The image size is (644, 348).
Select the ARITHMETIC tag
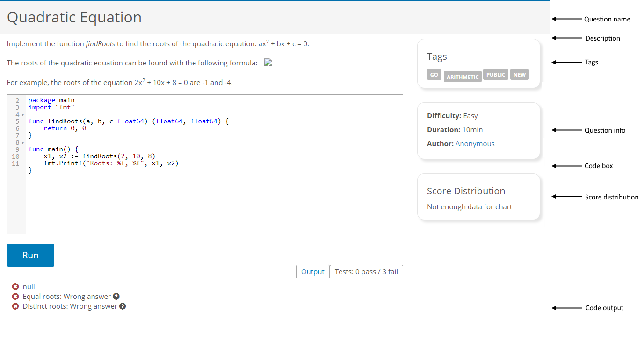[463, 77]
